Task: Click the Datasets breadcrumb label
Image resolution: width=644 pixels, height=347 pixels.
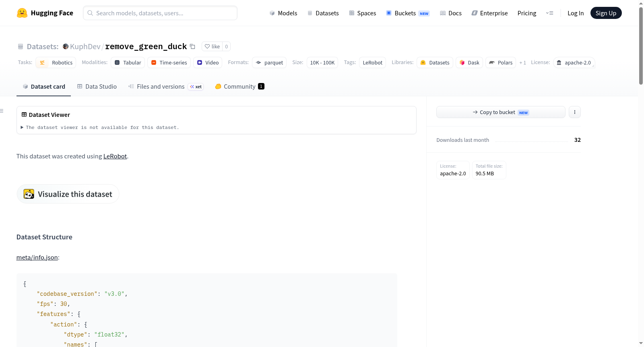Action: (43, 46)
